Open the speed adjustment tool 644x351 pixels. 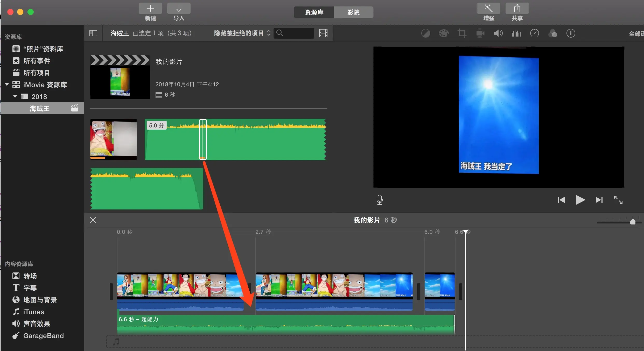coord(535,33)
